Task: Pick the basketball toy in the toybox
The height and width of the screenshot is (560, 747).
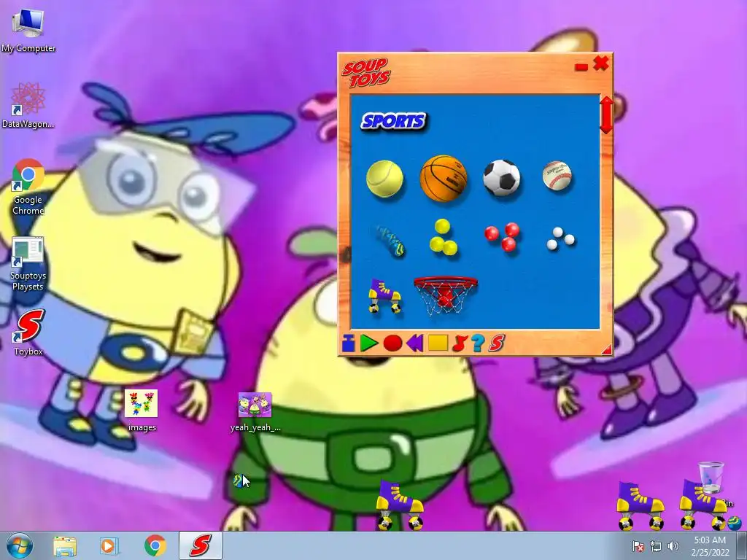Action: click(443, 178)
